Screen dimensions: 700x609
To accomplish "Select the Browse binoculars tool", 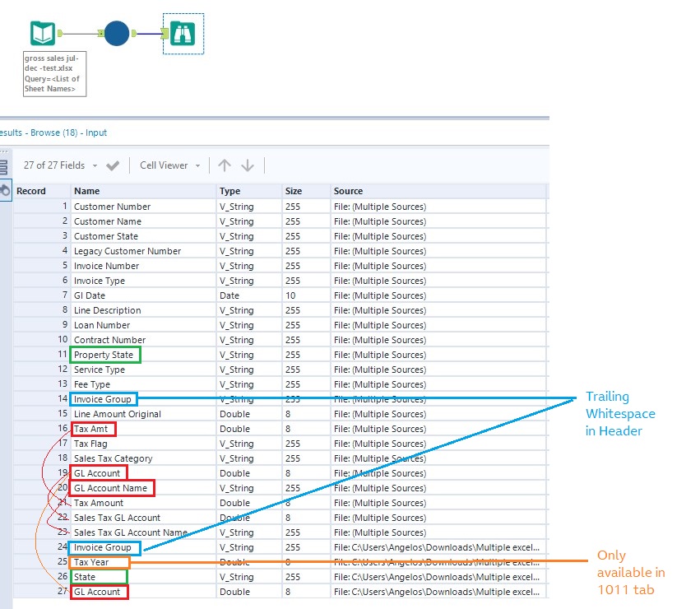I will pyautogui.click(x=183, y=34).
